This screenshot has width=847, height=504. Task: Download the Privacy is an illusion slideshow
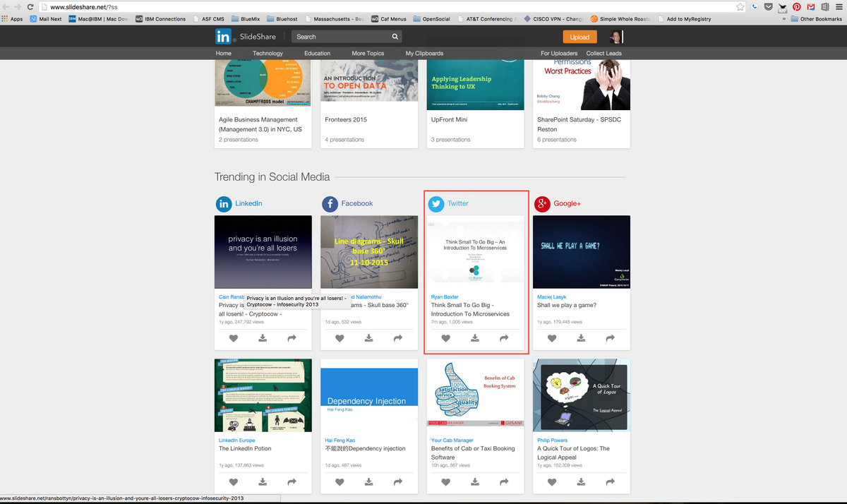pos(263,338)
